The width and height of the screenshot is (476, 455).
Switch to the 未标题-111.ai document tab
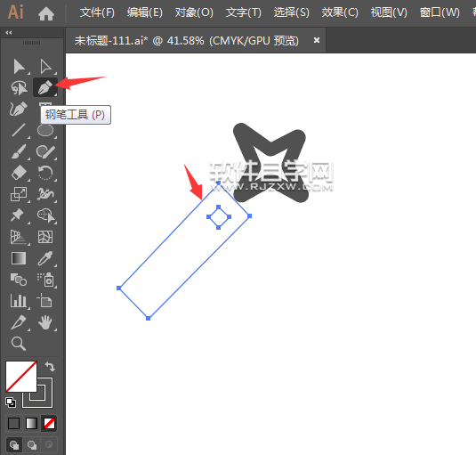[x=186, y=40]
